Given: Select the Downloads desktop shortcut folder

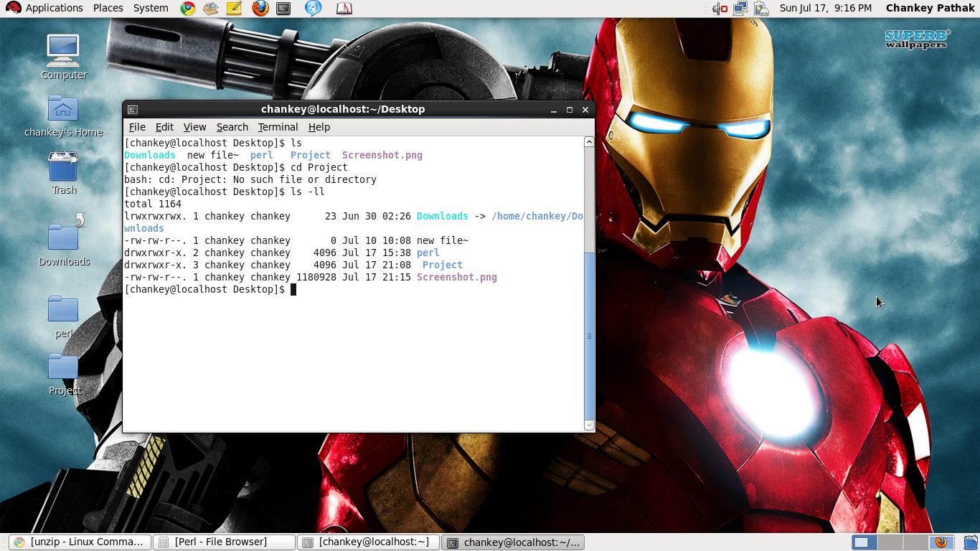Looking at the screenshot, I should click(64, 241).
